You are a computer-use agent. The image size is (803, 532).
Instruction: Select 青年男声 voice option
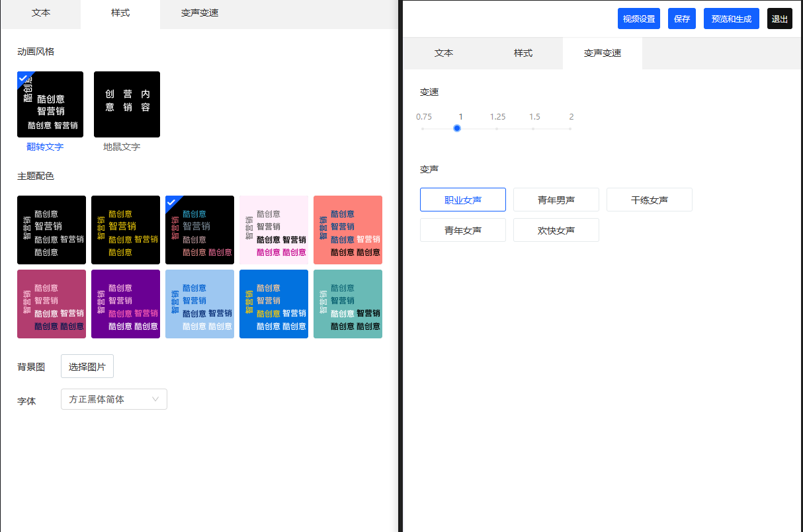(556, 200)
